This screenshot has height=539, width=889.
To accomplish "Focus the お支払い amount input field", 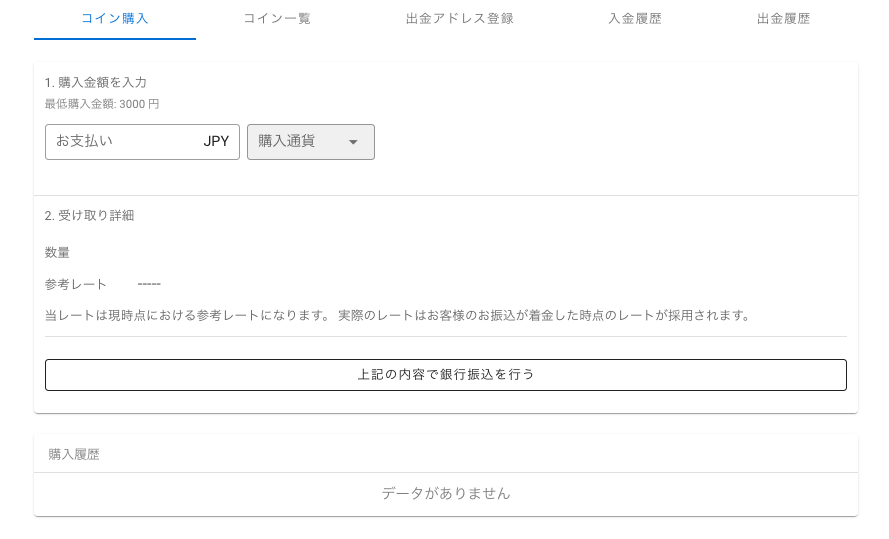I will (x=142, y=142).
